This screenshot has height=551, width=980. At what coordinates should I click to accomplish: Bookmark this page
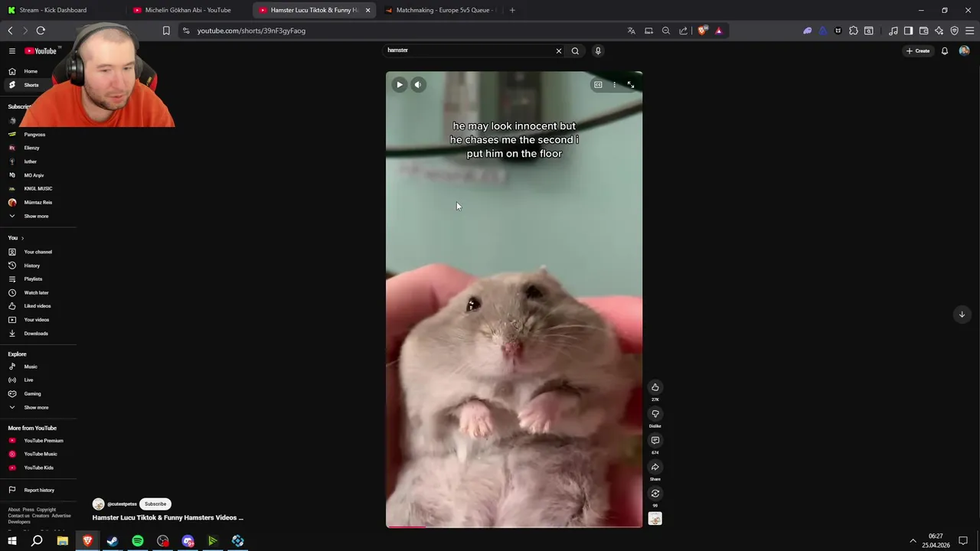(x=166, y=31)
